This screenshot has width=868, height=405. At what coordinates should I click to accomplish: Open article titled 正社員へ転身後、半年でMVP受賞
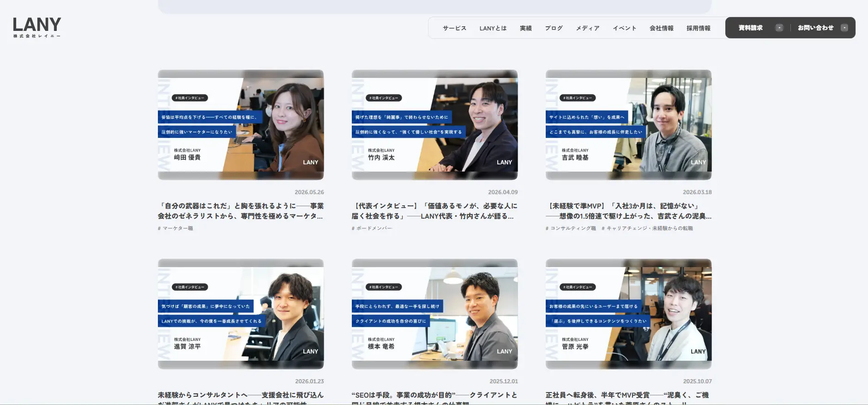point(628,398)
